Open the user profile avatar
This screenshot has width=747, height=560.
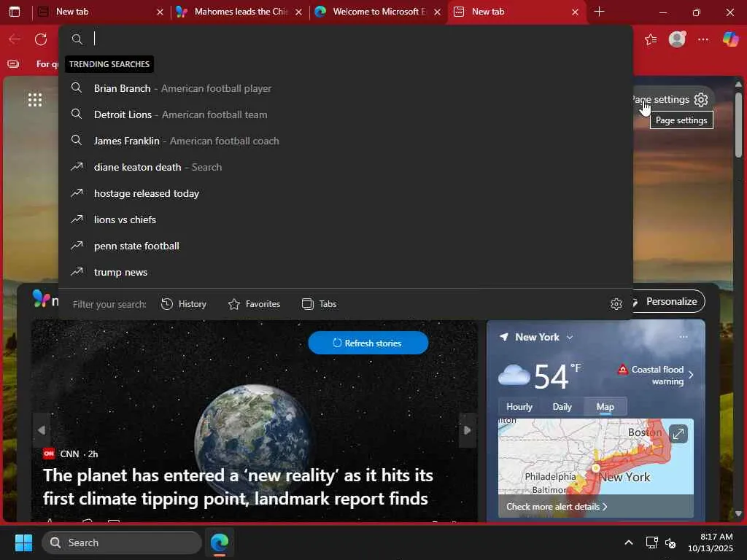point(677,39)
